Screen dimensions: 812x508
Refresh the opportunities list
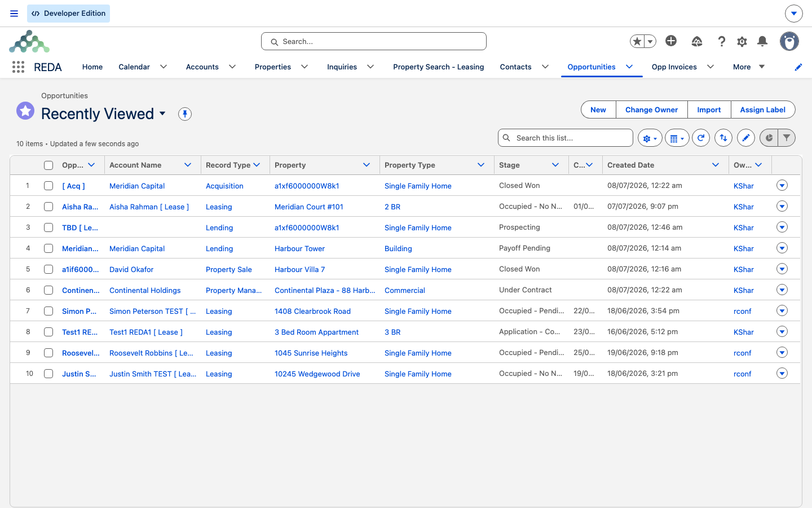(x=701, y=138)
